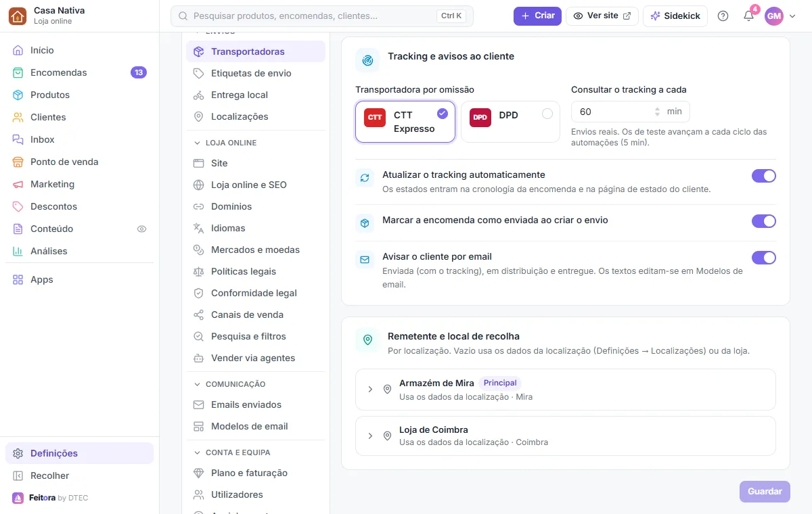This screenshot has width=812, height=514.
Task: Open Políticas legais settings page
Action: click(x=256, y=271)
